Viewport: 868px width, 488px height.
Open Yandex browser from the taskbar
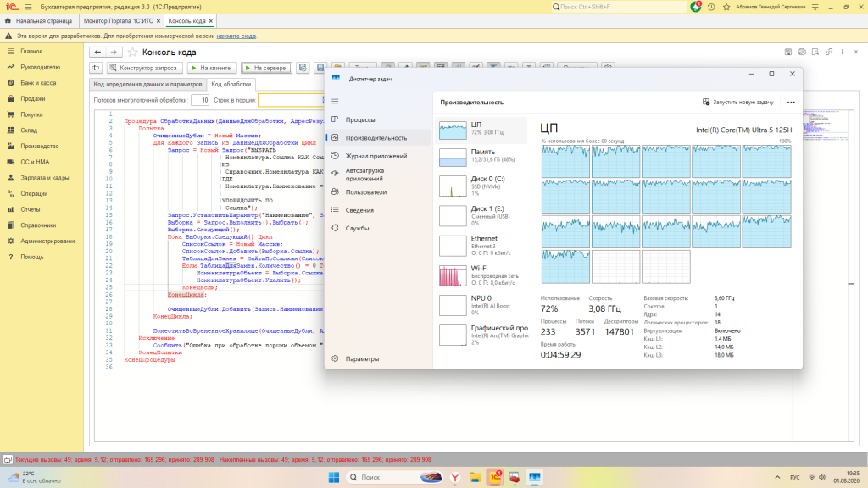tap(455, 478)
